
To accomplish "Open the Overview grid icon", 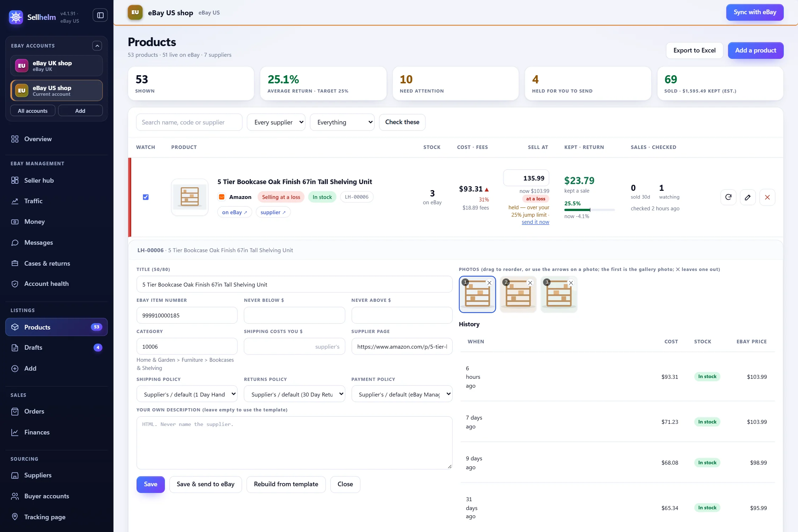I will coord(15,139).
